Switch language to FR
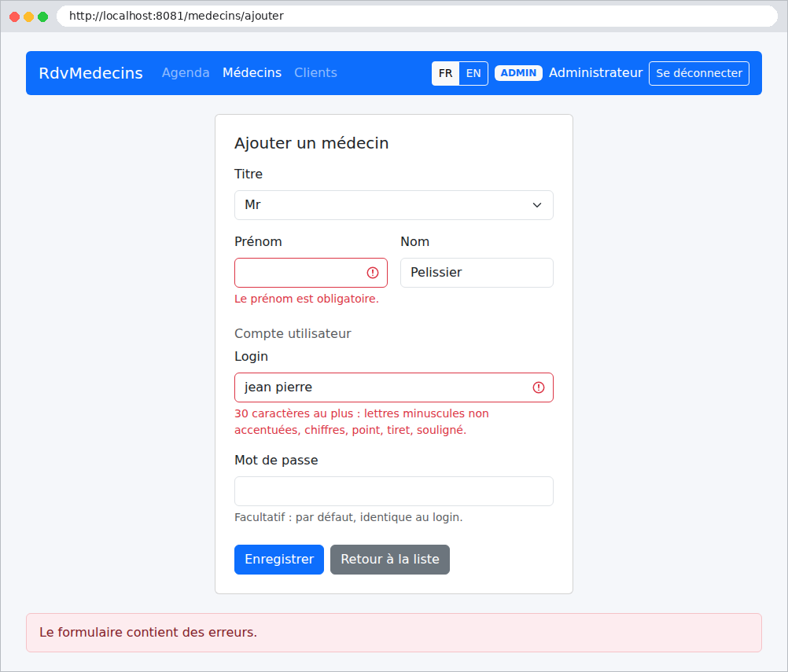The width and height of the screenshot is (788, 672). 445,73
